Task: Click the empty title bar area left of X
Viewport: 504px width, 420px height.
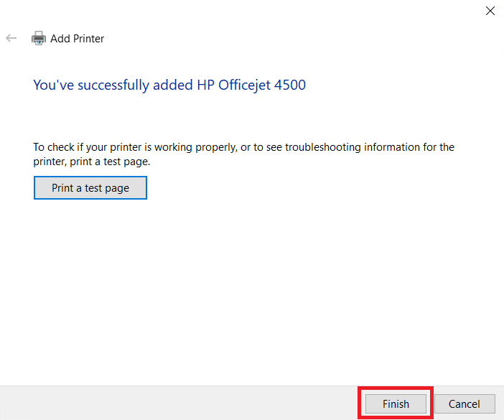Action: click(251, 11)
